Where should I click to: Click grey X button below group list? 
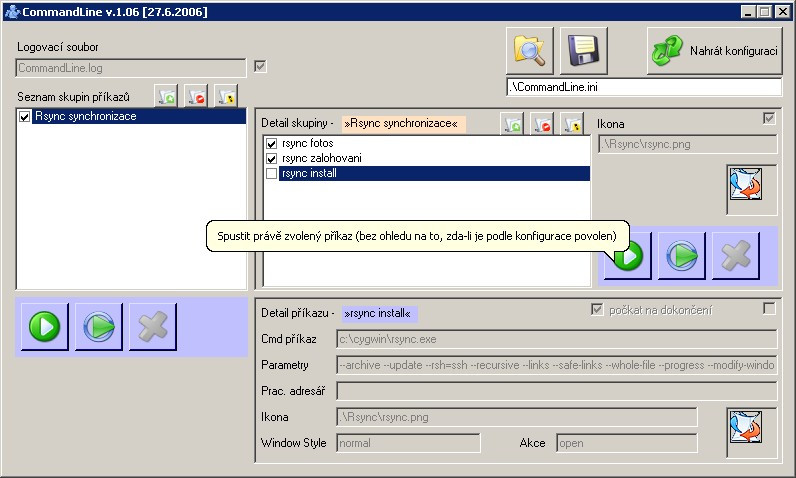tap(153, 327)
